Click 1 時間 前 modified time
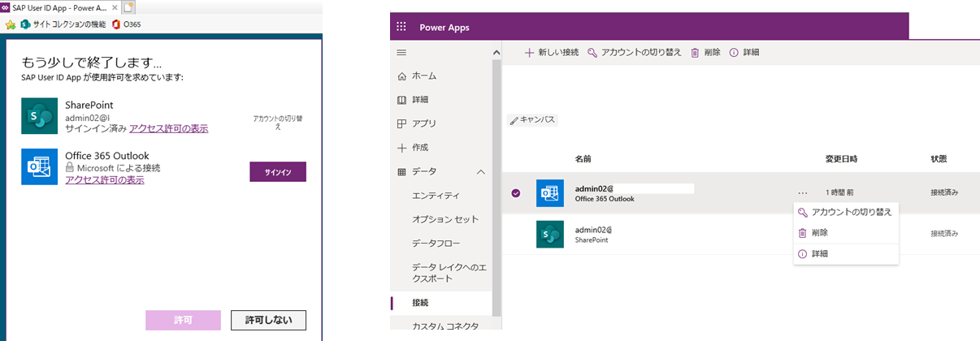The image size is (980, 341). [x=839, y=192]
